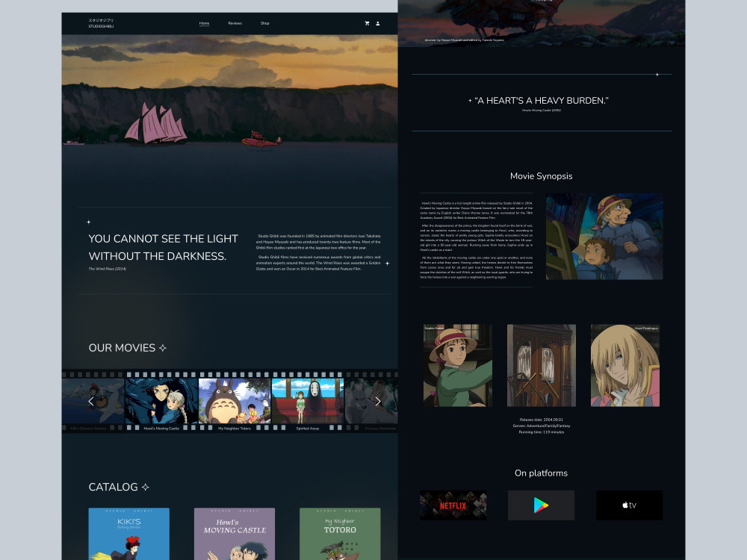Select My Neighbor Totoro filmstrip frame
This screenshot has width=747, height=560.
click(235, 401)
